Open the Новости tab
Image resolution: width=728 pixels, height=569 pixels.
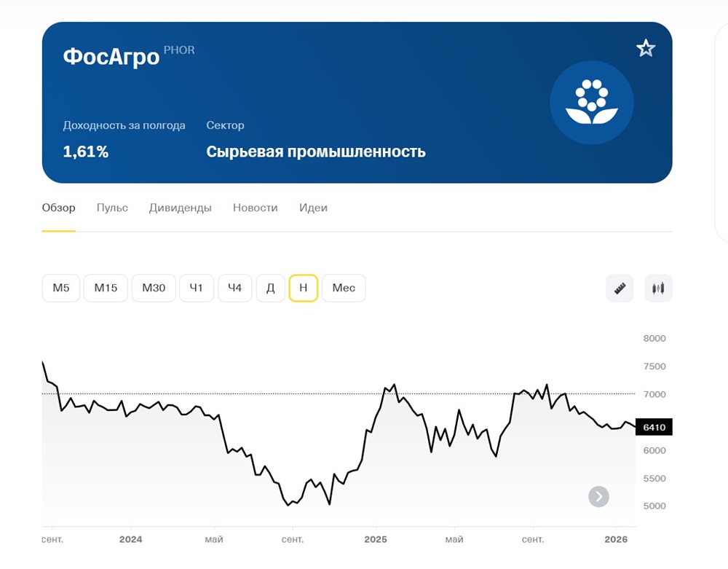coord(255,208)
